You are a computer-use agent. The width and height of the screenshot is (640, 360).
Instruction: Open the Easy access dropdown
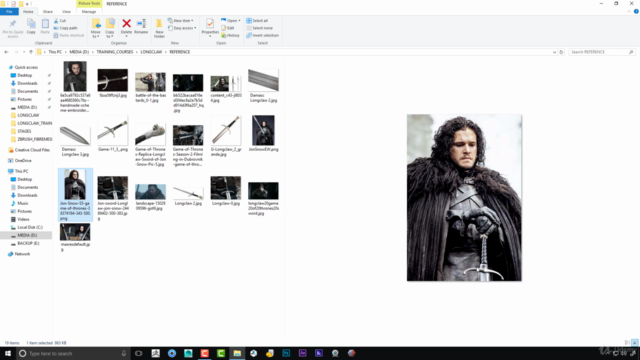coord(182,28)
